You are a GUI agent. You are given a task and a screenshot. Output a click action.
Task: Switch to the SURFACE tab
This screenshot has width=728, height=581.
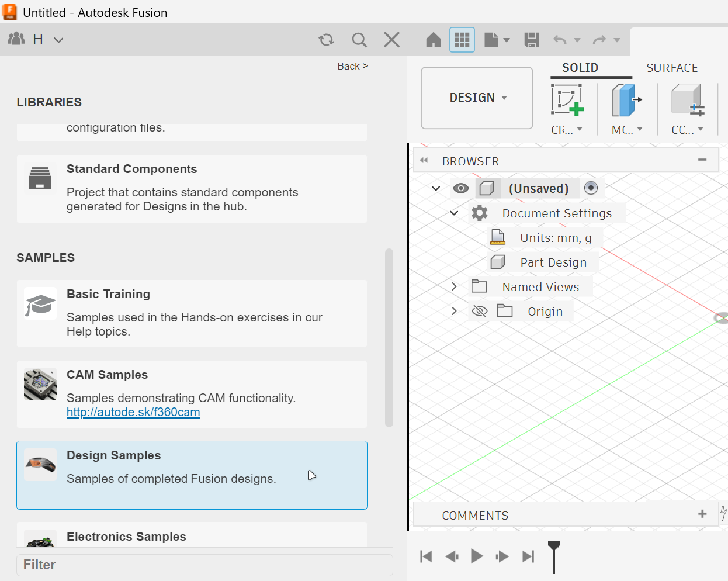pyautogui.click(x=672, y=68)
